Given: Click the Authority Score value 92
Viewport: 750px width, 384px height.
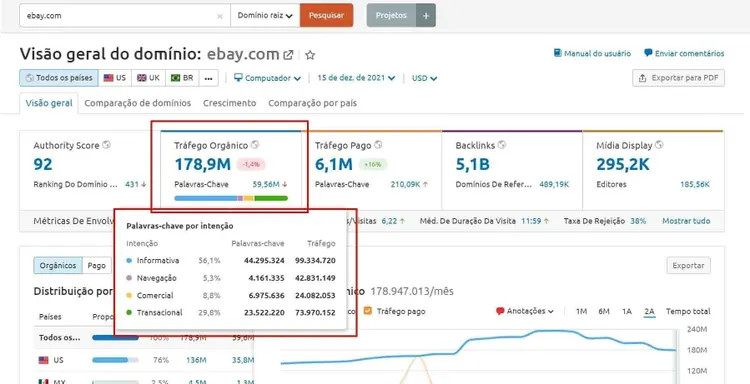Looking at the screenshot, I should click(x=43, y=165).
